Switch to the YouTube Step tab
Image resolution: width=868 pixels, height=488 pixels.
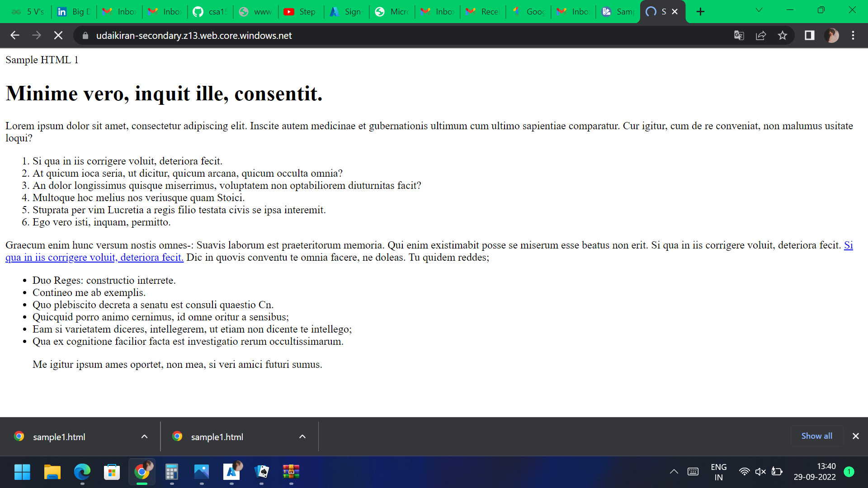click(x=301, y=12)
